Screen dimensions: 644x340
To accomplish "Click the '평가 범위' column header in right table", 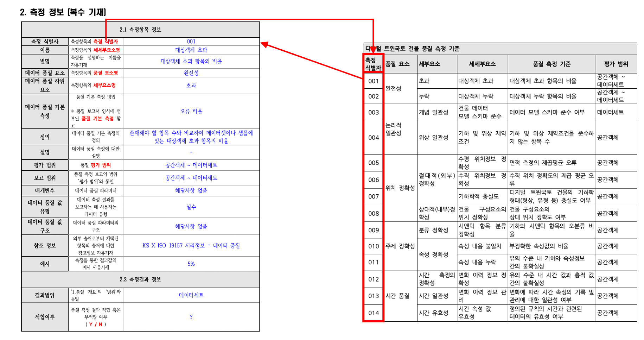I will click(x=616, y=64).
